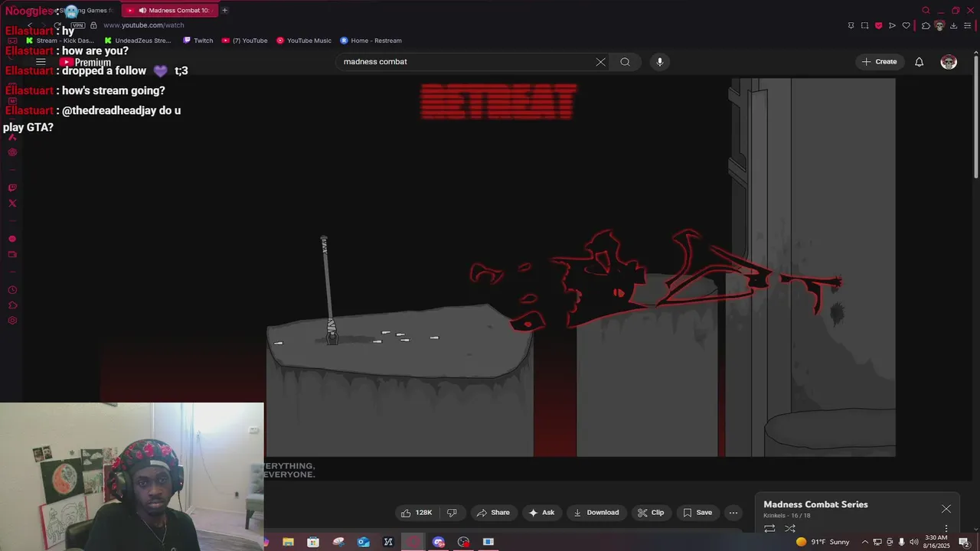Open playlist options three-dot menu

tap(946, 528)
